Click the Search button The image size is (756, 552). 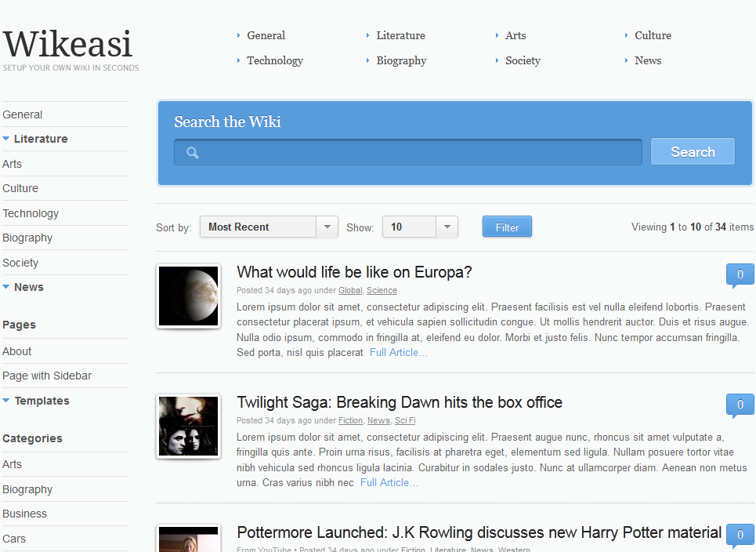pos(693,152)
